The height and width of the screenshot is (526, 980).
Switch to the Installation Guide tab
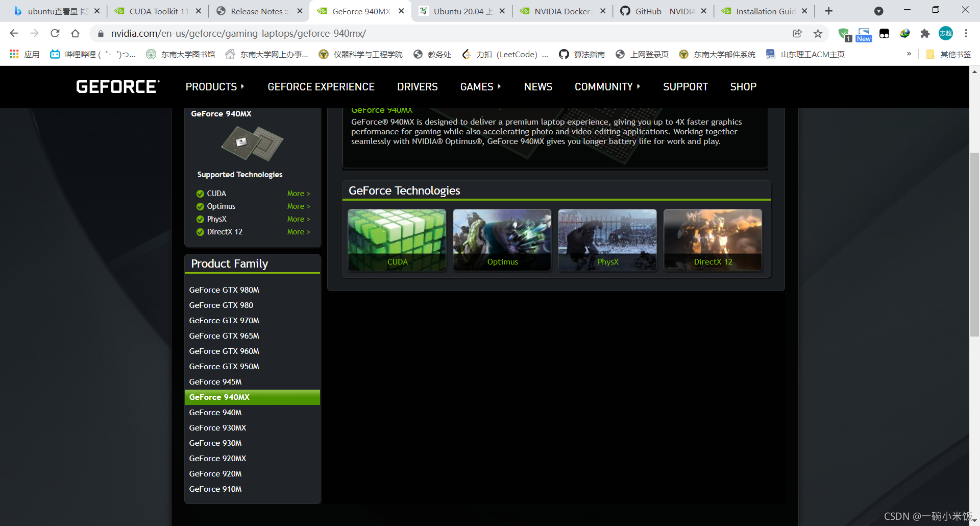point(765,11)
